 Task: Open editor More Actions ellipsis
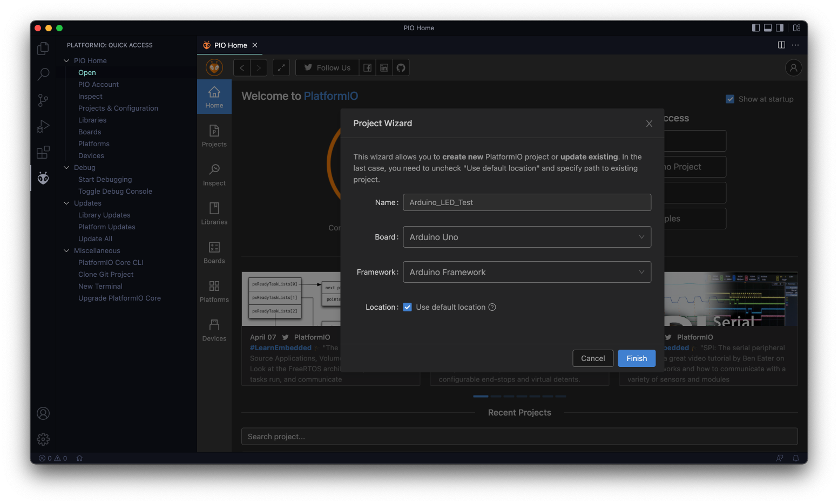click(795, 45)
